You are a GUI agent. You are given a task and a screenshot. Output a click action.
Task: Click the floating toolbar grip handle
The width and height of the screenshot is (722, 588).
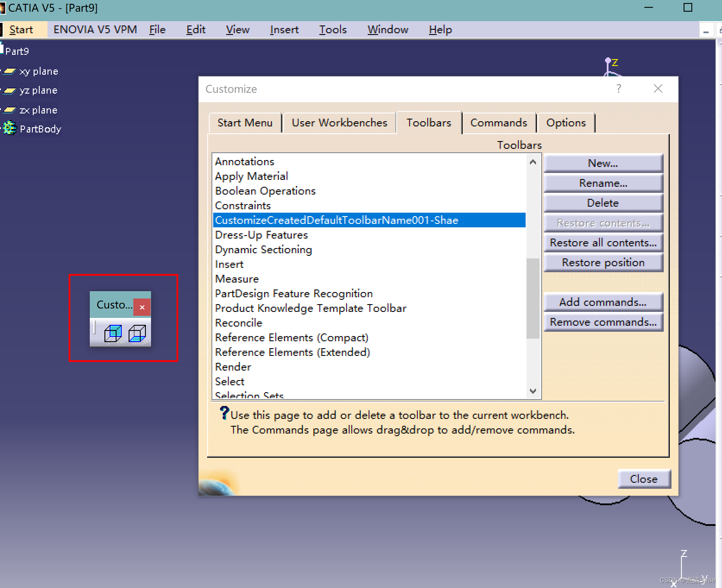(95, 327)
